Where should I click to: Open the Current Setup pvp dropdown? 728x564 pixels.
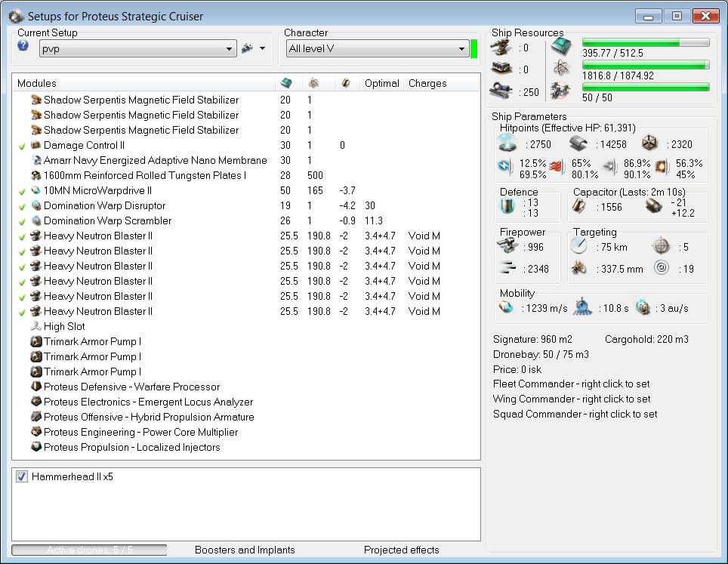(x=137, y=49)
